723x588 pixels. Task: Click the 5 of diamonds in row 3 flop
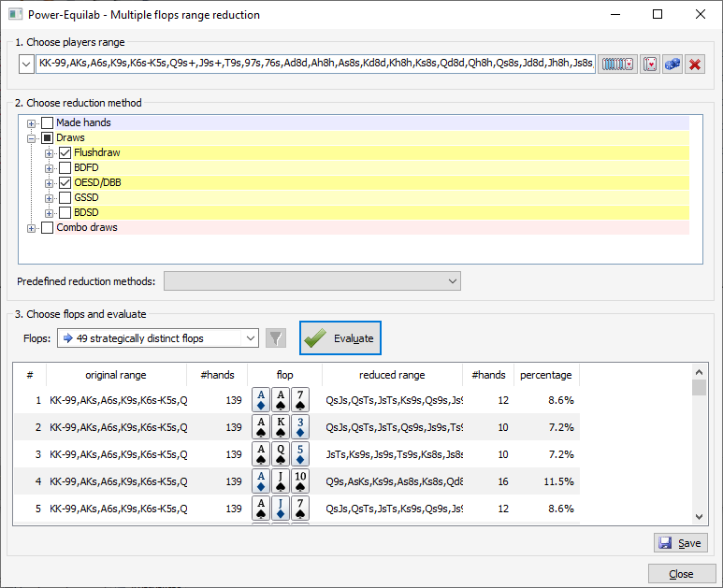(x=300, y=454)
